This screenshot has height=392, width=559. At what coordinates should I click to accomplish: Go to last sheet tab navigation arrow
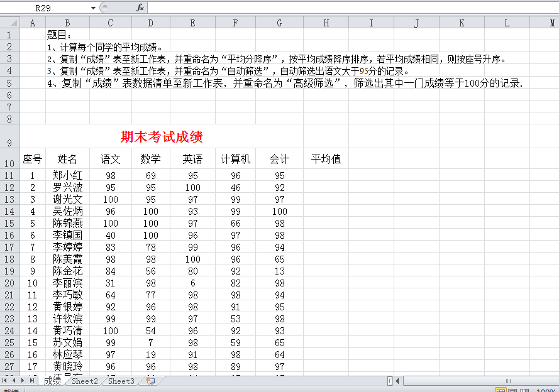[31, 380]
